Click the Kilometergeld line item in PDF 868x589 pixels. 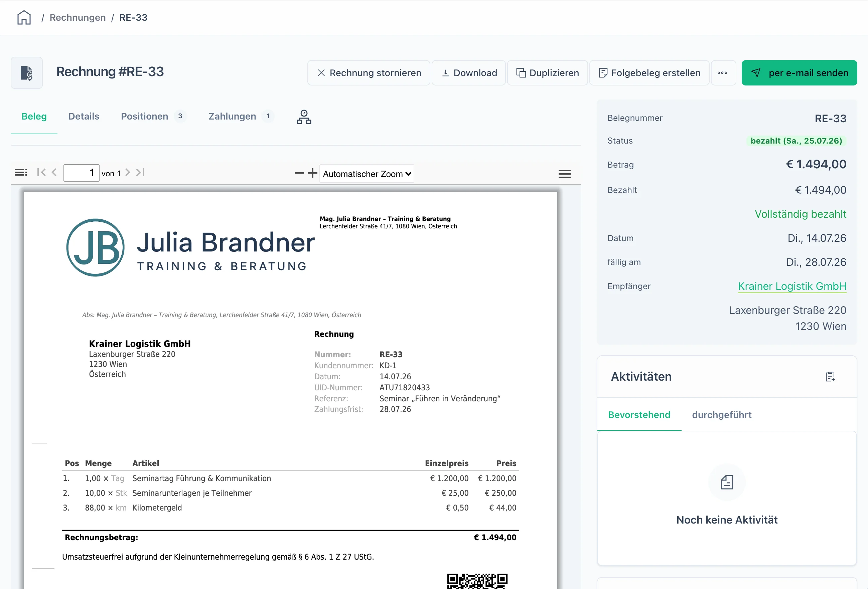point(157,508)
